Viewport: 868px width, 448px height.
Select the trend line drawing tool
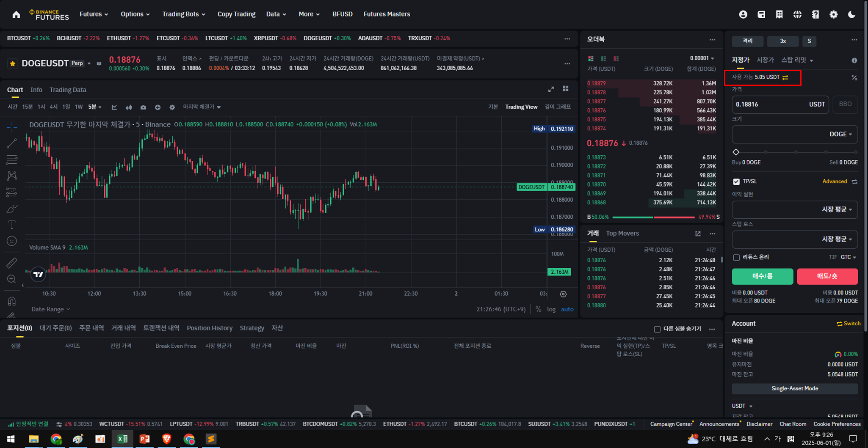click(12, 143)
